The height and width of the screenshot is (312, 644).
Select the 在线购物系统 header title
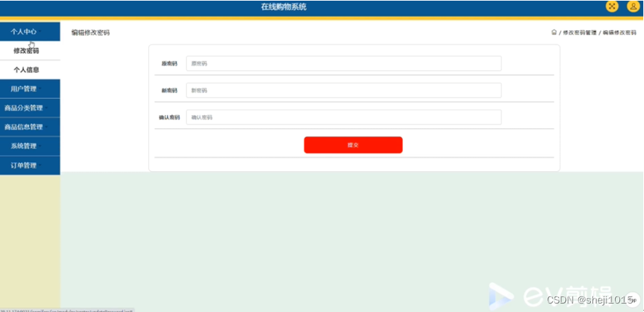click(x=284, y=7)
